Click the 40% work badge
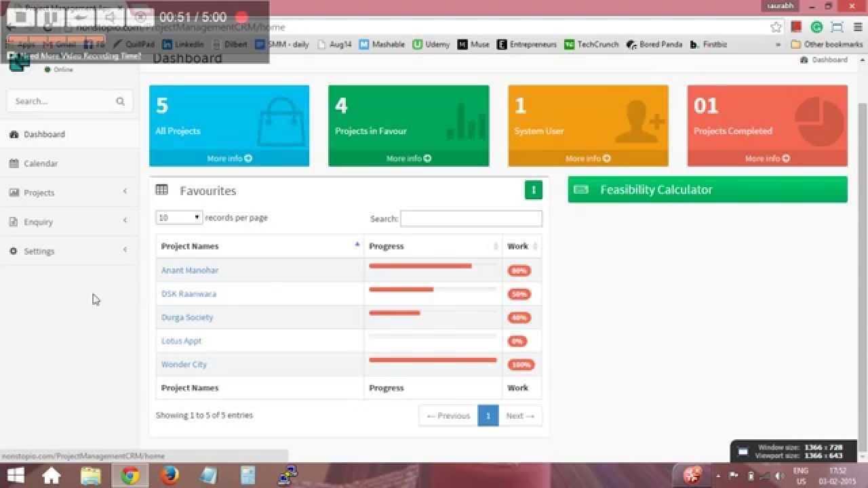Screen dimensions: 868x488 (519, 318)
